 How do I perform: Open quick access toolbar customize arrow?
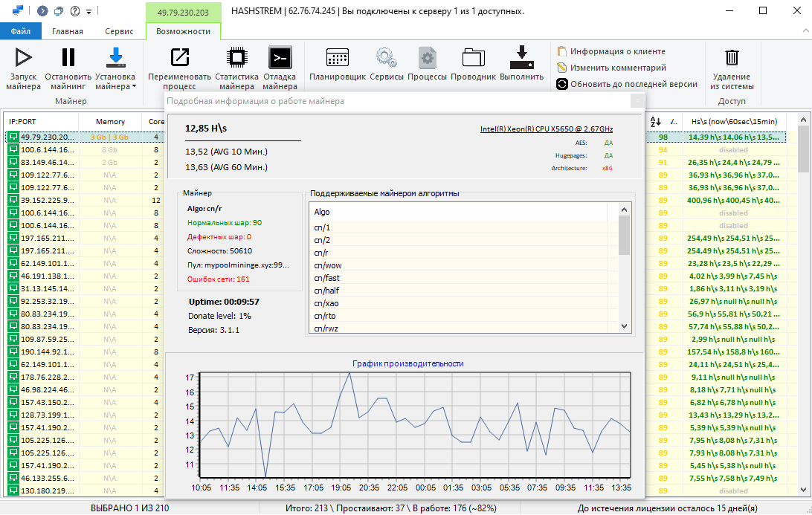(89, 11)
